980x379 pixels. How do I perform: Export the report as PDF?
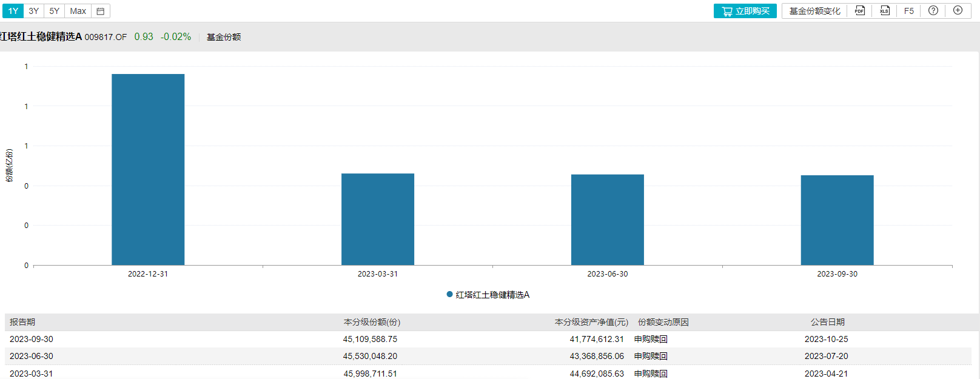click(859, 11)
